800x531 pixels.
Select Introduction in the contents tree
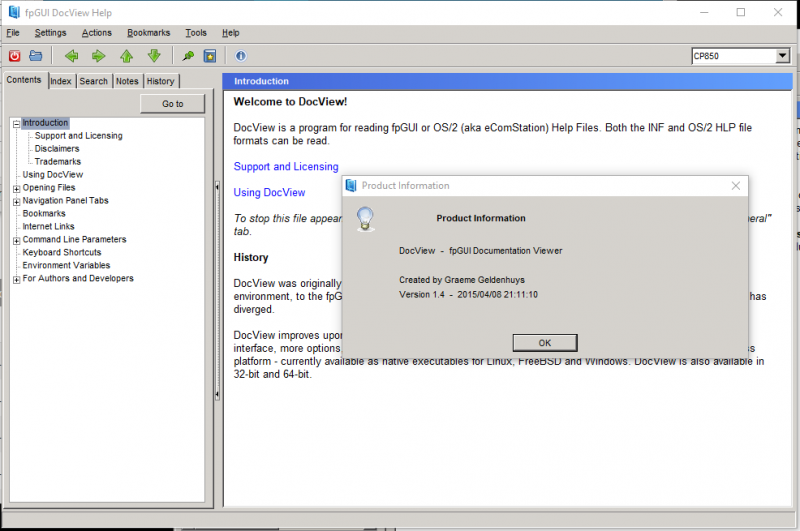pos(45,123)
